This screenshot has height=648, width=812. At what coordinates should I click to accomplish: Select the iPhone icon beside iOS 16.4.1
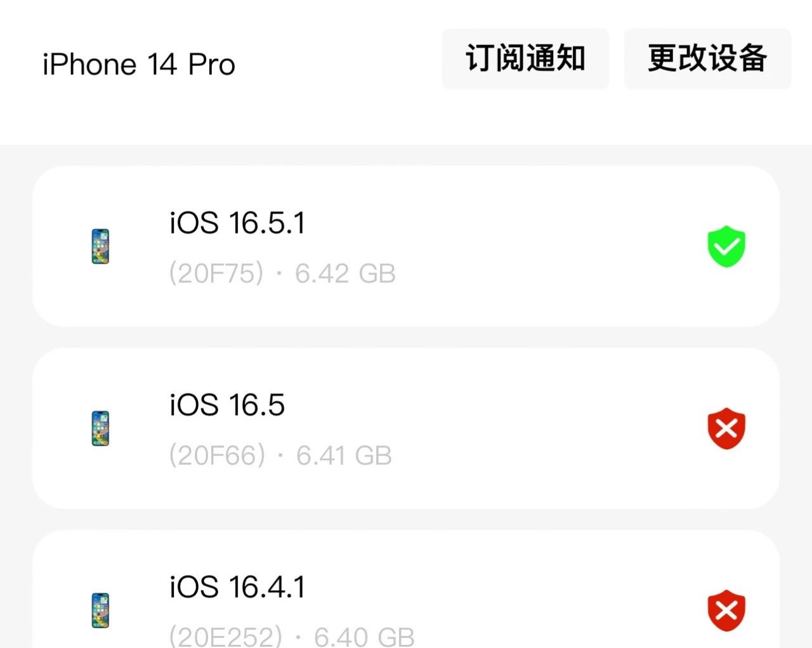point(100,611)
